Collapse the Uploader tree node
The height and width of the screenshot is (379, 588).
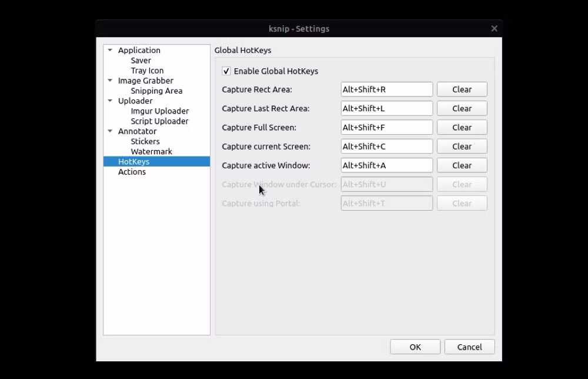point(110,101)
